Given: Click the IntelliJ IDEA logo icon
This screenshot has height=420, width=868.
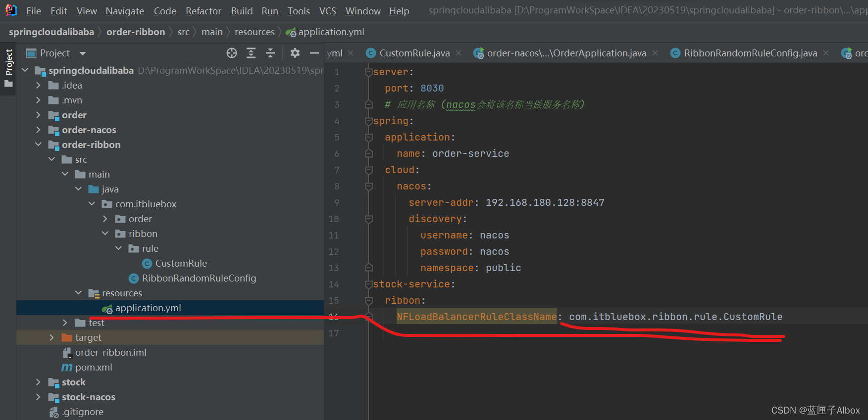Looking at the screenshot, I should (x=11, y=10).
